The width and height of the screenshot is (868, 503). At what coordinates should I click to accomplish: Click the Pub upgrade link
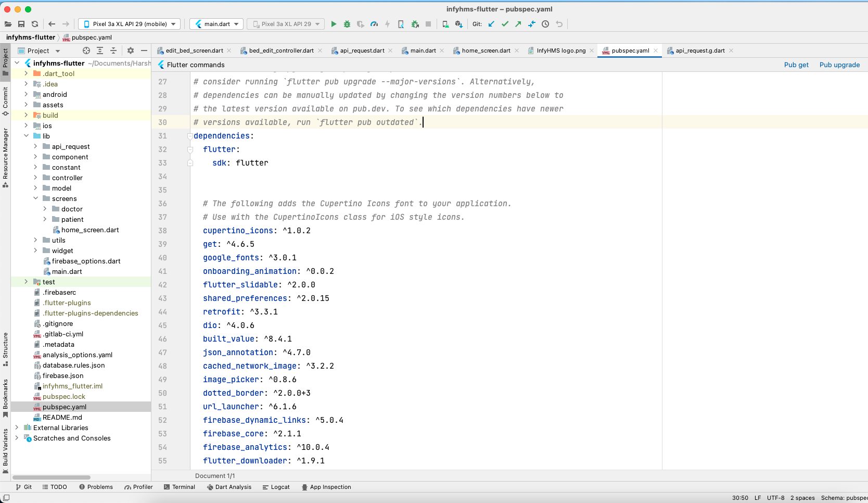(839, 65)
